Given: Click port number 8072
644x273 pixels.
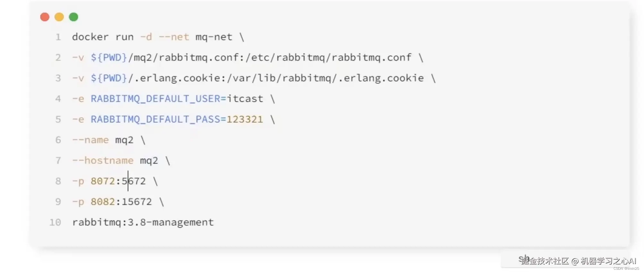Looking at the screenshot, I should coord(103,181).
